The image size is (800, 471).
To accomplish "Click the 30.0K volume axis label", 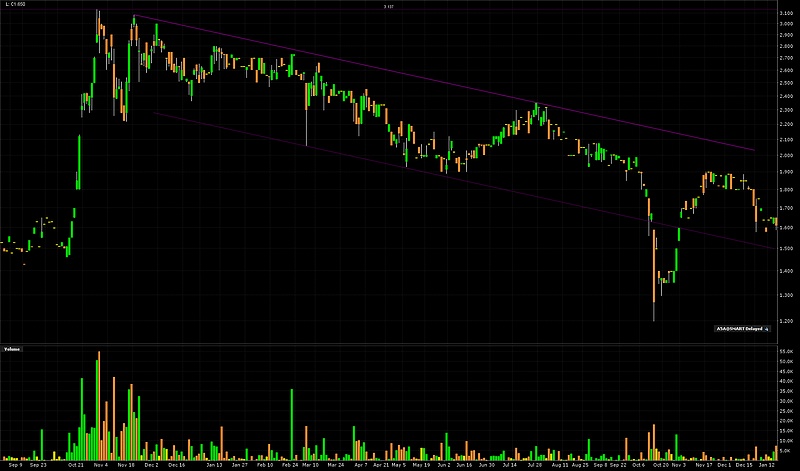I will click(786, 401).
